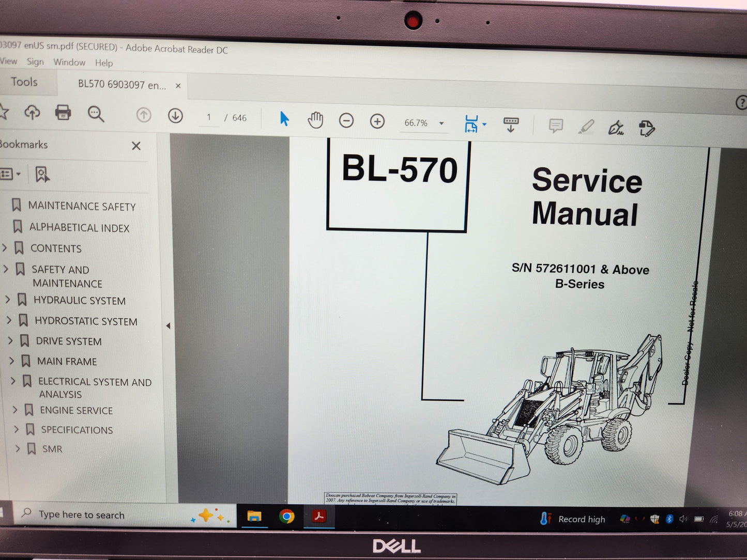Screen dimensions: 747x560
Task: Jump to MAIN FRAME section
Action: 67,362
